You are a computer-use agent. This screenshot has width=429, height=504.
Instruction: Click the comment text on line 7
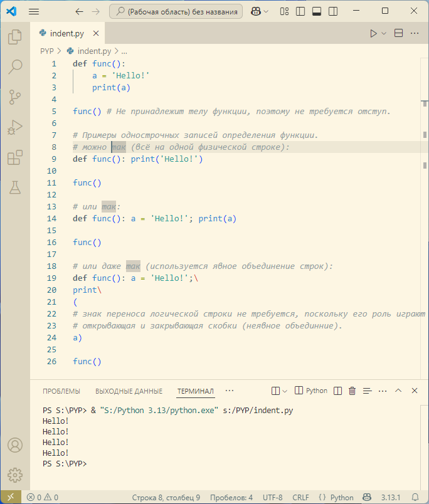click(195, 135)
